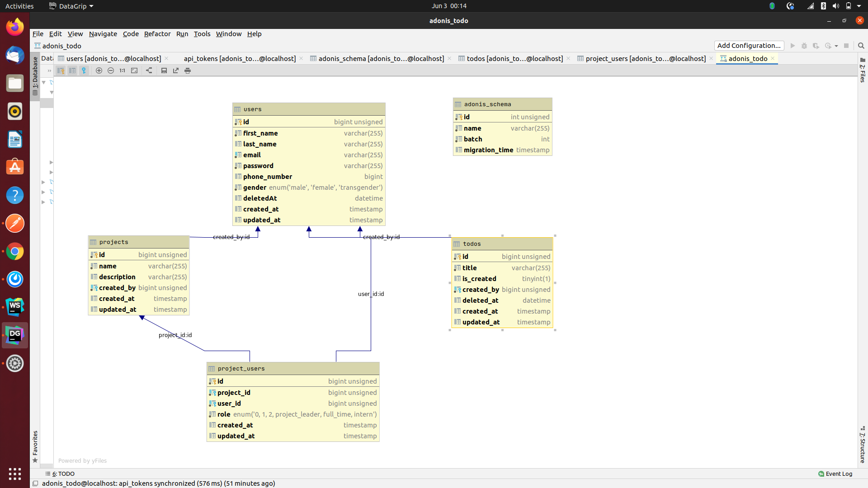Toggle the 2: Files tool window
Screen dimensions: 868x488
click(x=863, y=70)
